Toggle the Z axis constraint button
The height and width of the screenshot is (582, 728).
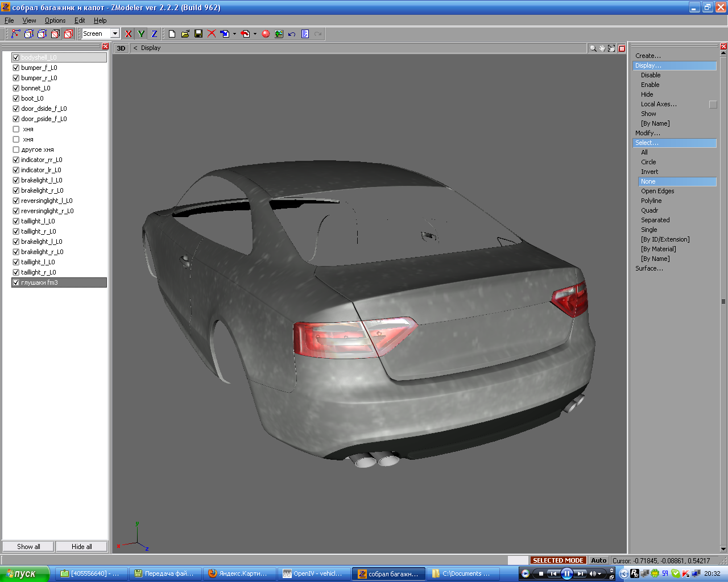[154, 34]
